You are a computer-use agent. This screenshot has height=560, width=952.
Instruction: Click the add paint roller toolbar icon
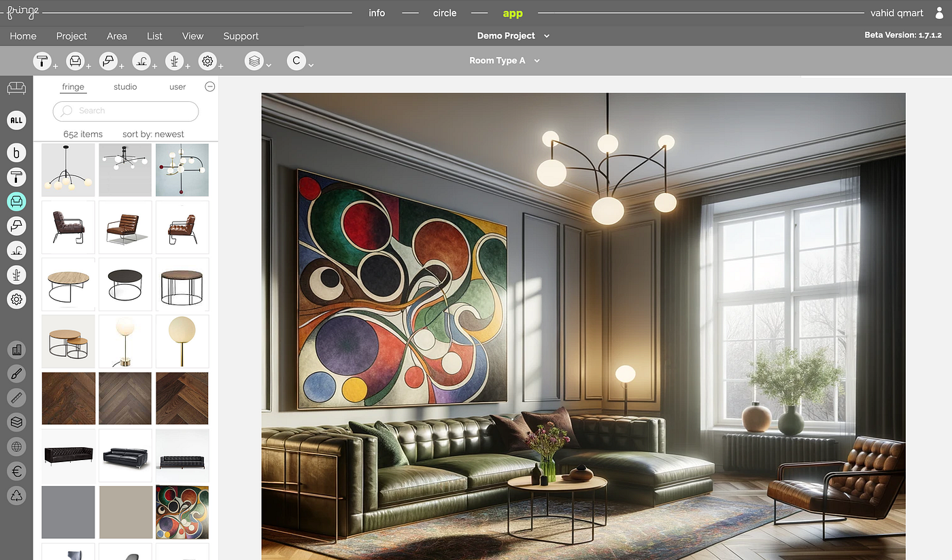pyautogui.click(x=43, y=62)
